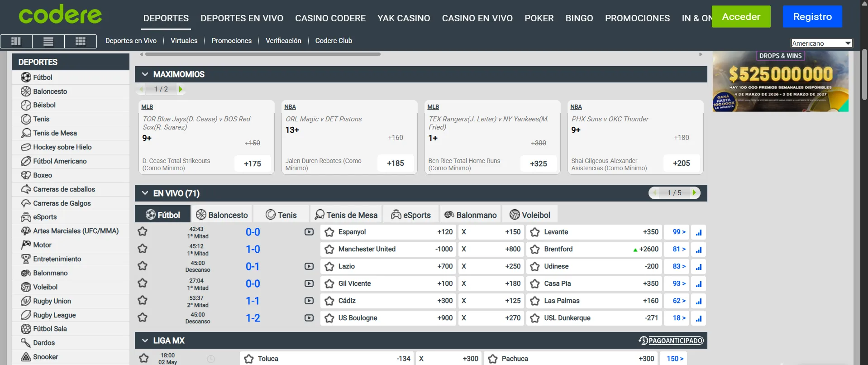Open the Codere Club link
This screenshot has height=365, width=868.
click(334, 41)
